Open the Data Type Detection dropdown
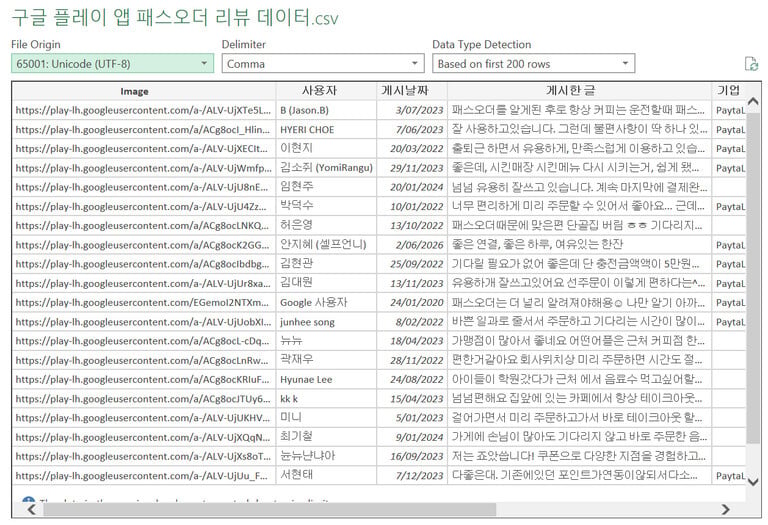 (533, 64)
